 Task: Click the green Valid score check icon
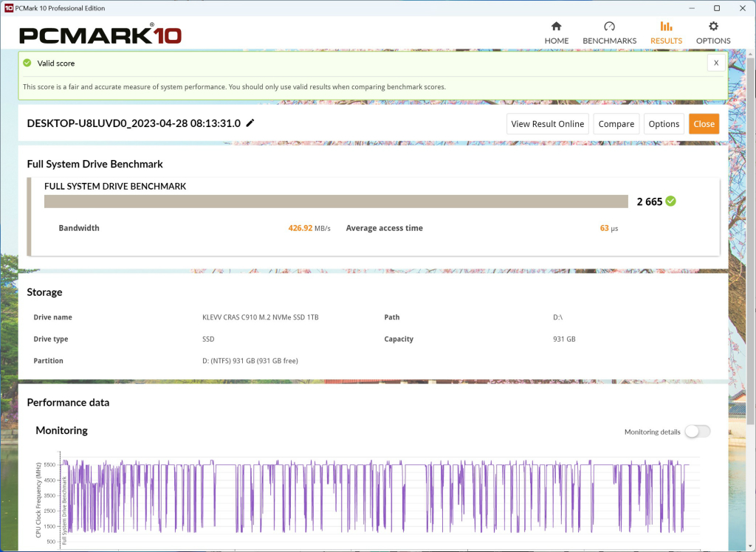coord(27,63)
